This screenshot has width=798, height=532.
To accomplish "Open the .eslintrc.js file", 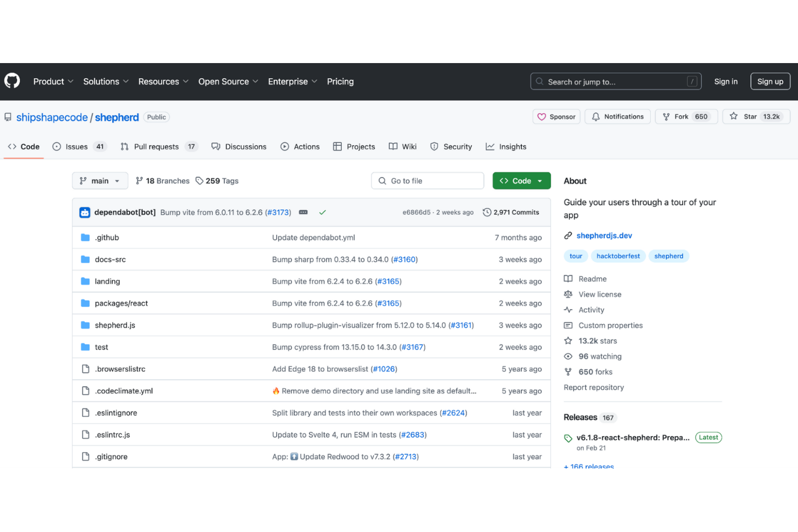I will (112, 434).
